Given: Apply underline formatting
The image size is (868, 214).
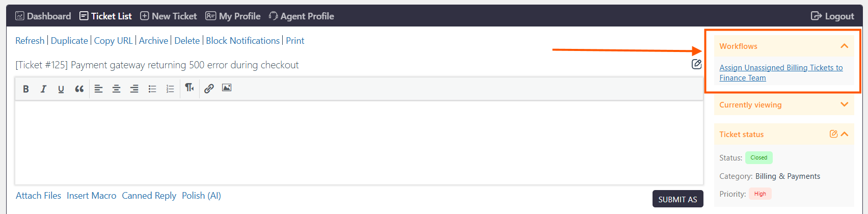Looking at the screenshot, I should coord(61,89).
